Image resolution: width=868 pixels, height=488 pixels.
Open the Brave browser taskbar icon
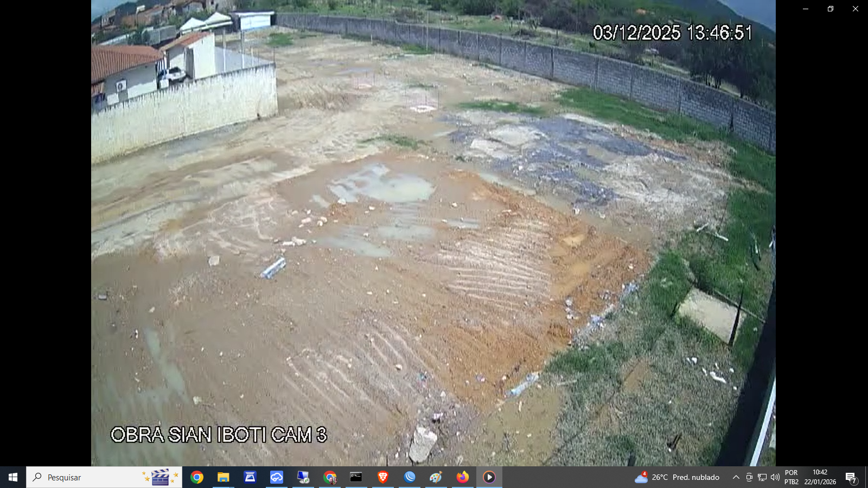tap(383, 477)
